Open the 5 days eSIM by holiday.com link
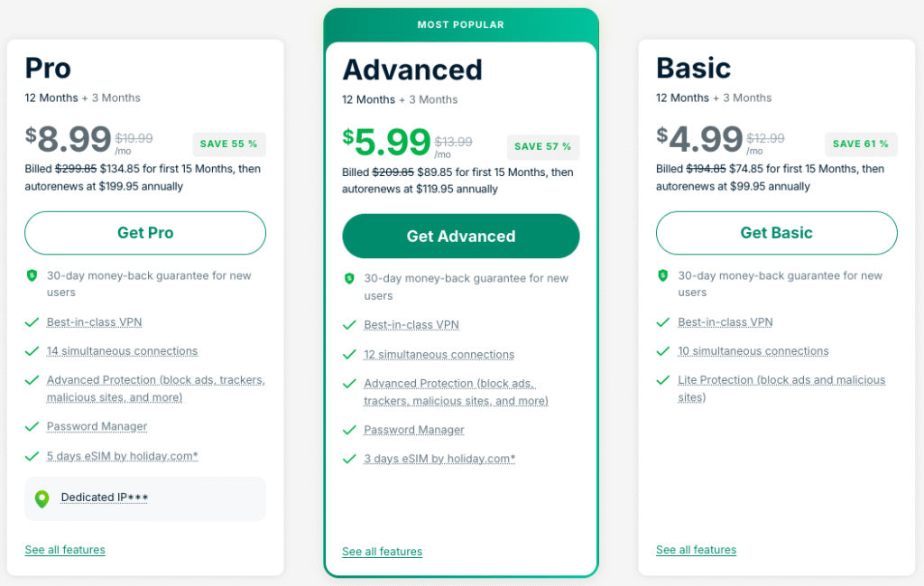The width and height of the screenshot is (924, 586). point(122,456)
